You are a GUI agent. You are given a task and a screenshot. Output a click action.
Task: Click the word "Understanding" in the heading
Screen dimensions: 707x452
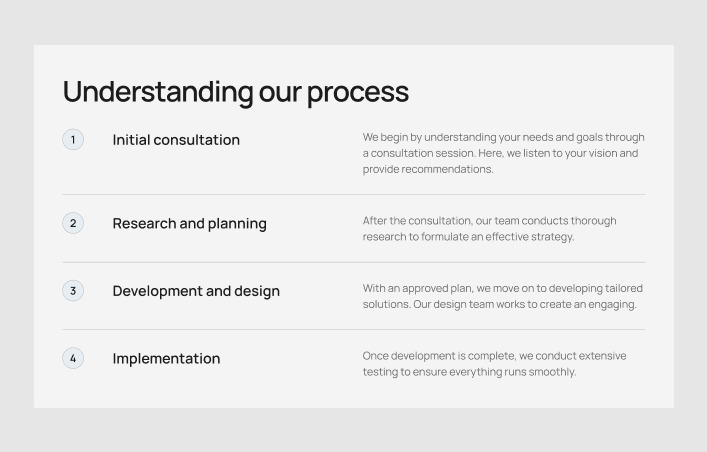[x=157, y=92]
